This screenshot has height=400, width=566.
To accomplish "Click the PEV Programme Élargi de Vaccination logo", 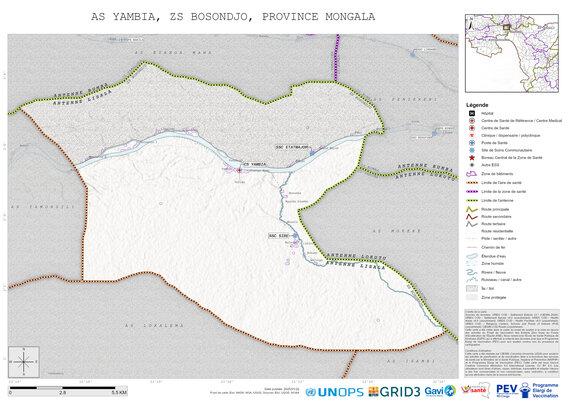I will click(527, 390).
